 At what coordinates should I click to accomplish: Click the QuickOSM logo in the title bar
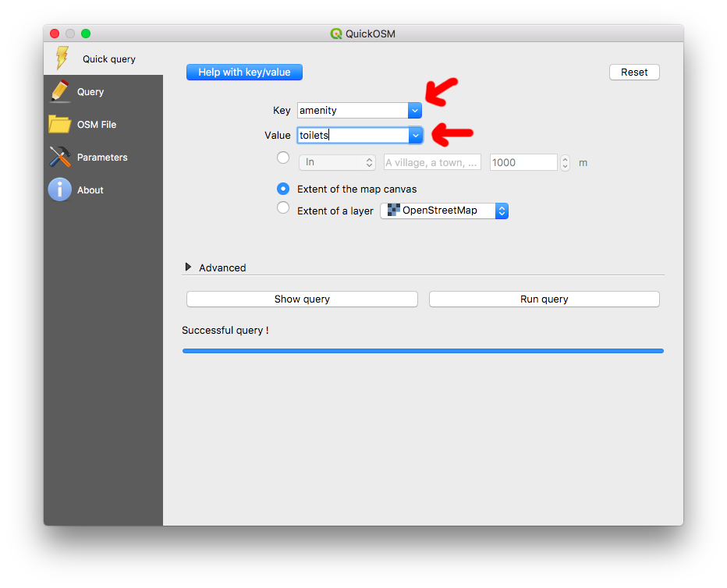pos(336,34)
